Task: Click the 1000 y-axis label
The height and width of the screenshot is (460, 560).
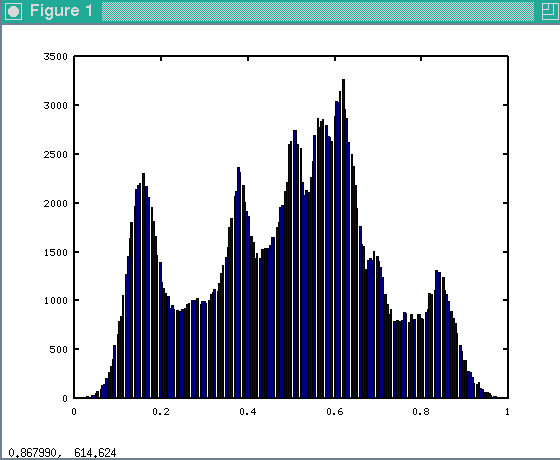Action: coord(55,301)
